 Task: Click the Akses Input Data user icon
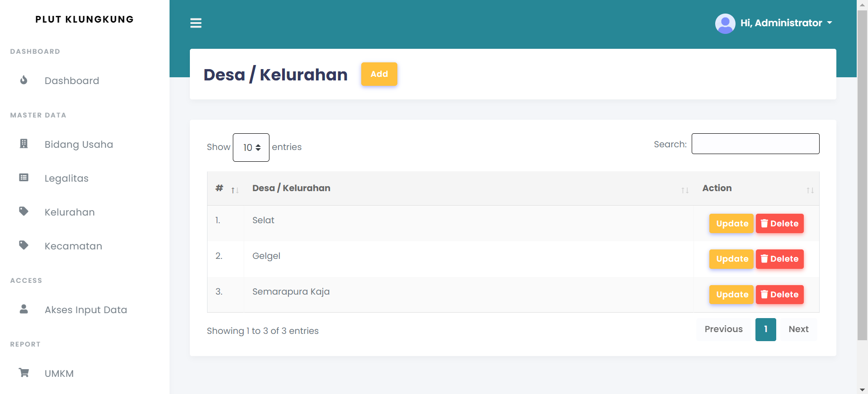(24, 309)
